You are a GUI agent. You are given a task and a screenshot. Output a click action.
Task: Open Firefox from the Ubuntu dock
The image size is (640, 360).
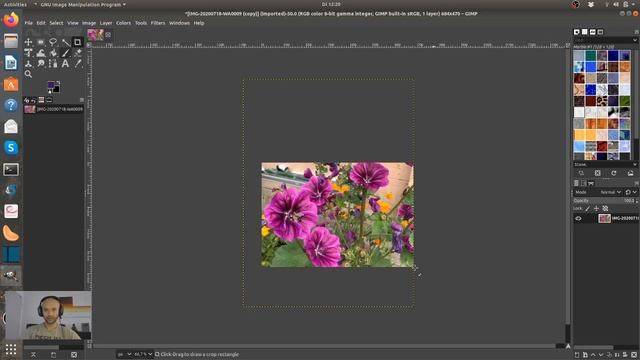click(11, 19)
